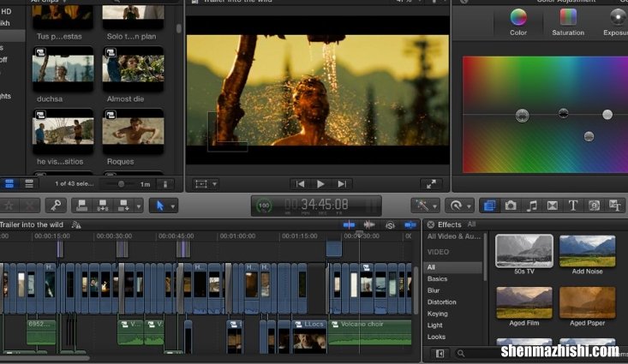Click the insert clip edit button
Image resolution: width=628 pixels, height=364 pixels.
coord(103,206)
